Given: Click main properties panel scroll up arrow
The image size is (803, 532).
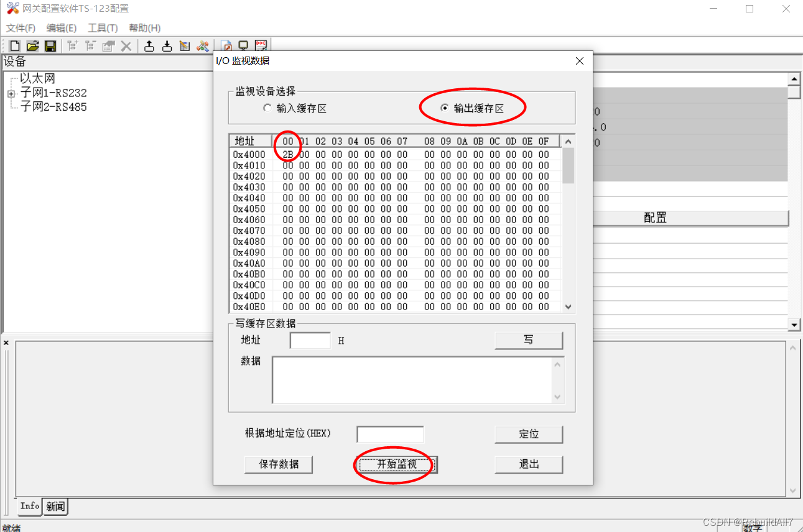Looking at the screenshot, I should 794,79.
